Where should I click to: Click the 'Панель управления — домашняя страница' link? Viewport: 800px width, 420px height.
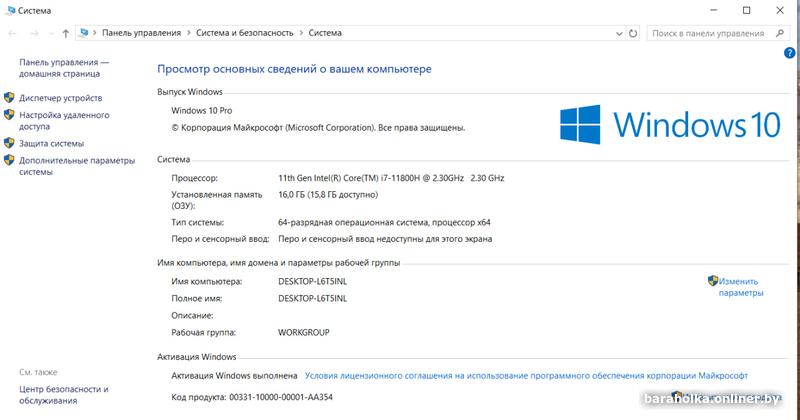coord(63,67)
